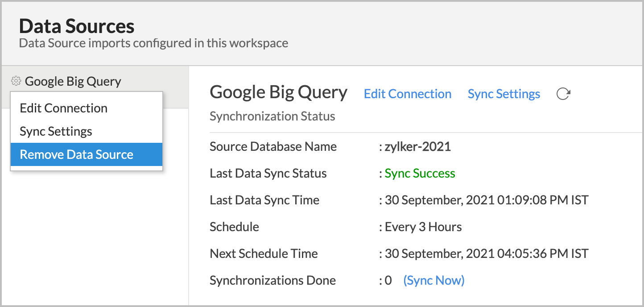Click the Google Big Query heading in details pane
644x307 pixels.
(279, 92)
